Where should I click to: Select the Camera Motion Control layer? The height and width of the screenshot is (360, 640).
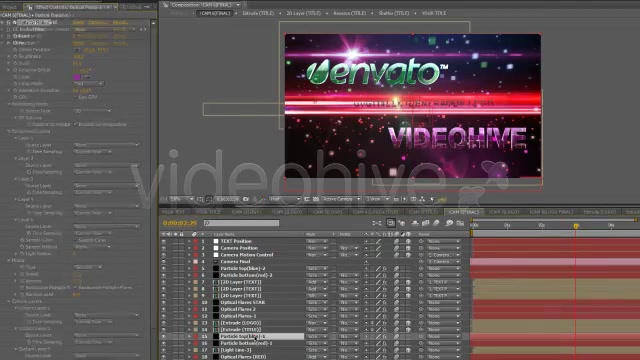[x=247, y=255]
